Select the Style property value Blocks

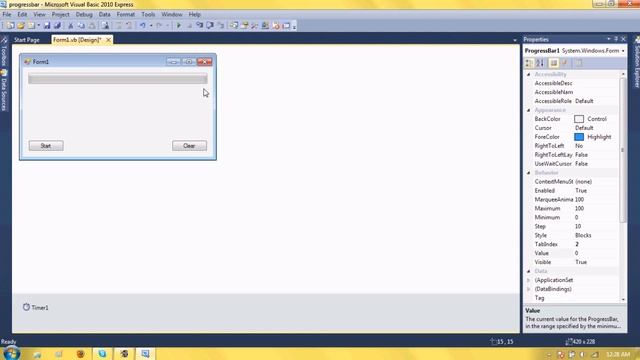tap(583, 235)
